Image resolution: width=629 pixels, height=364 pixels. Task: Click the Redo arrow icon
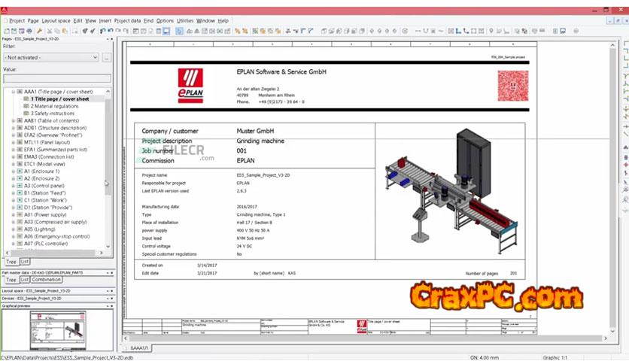tap(118, 31)
